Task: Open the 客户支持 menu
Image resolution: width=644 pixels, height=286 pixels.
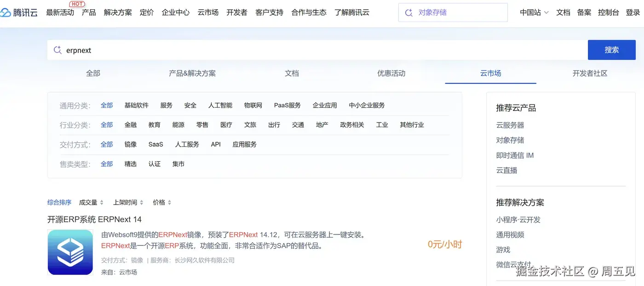Action: coord(270,12)
